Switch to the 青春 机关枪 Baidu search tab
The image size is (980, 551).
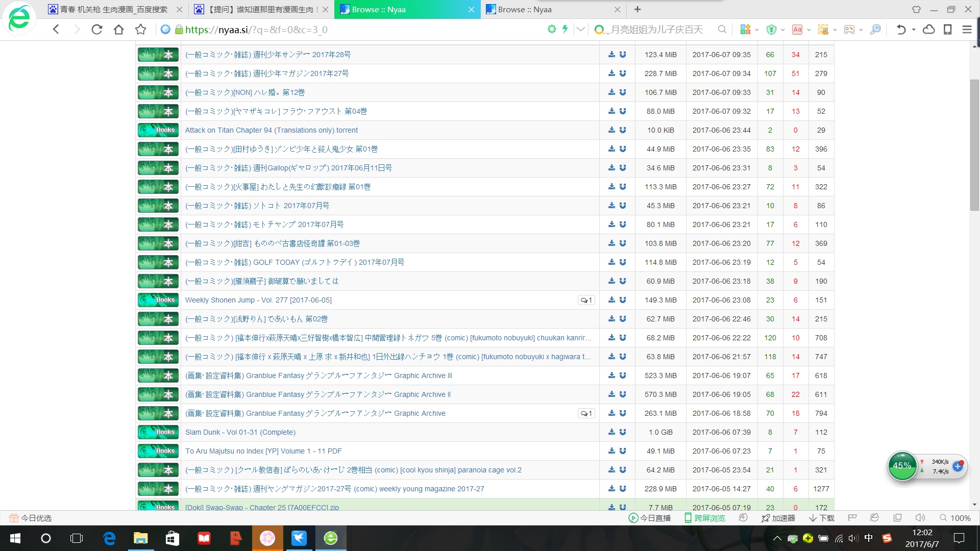point(113,9)
